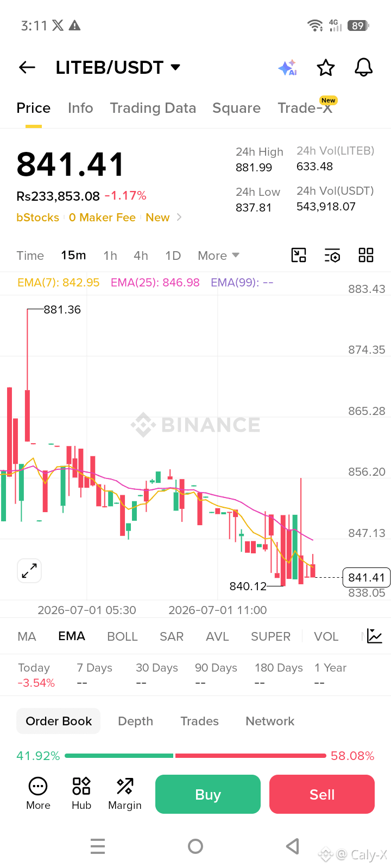Enable the SAR indicator
The height and width of the screenshot is (868, 391).
click(172, 636)
